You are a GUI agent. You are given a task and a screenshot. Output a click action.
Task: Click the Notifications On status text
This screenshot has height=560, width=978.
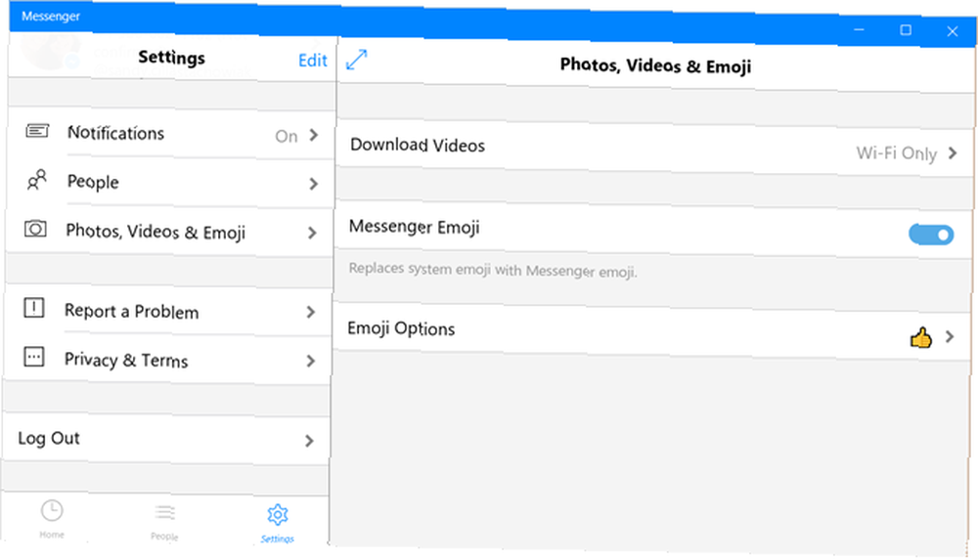point(287,136)
